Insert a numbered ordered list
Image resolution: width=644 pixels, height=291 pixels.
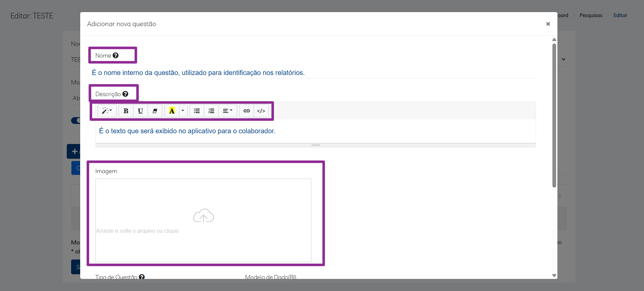click(x=211, y=111)
